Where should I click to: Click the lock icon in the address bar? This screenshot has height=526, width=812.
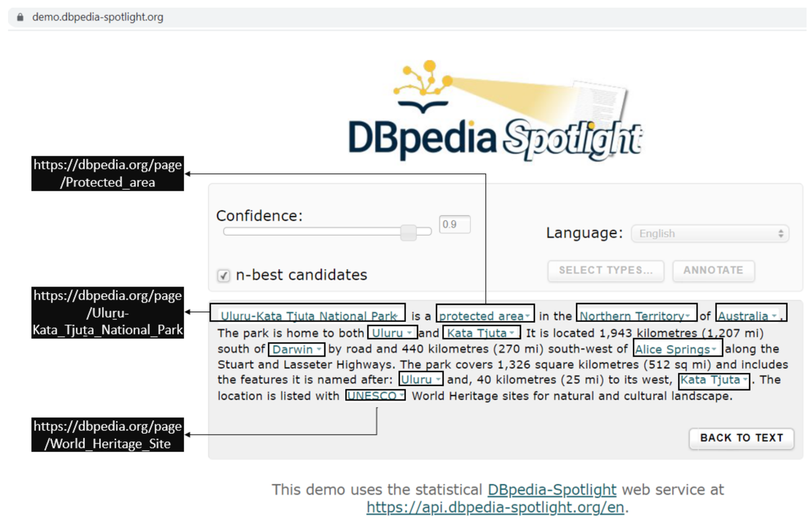20,17
